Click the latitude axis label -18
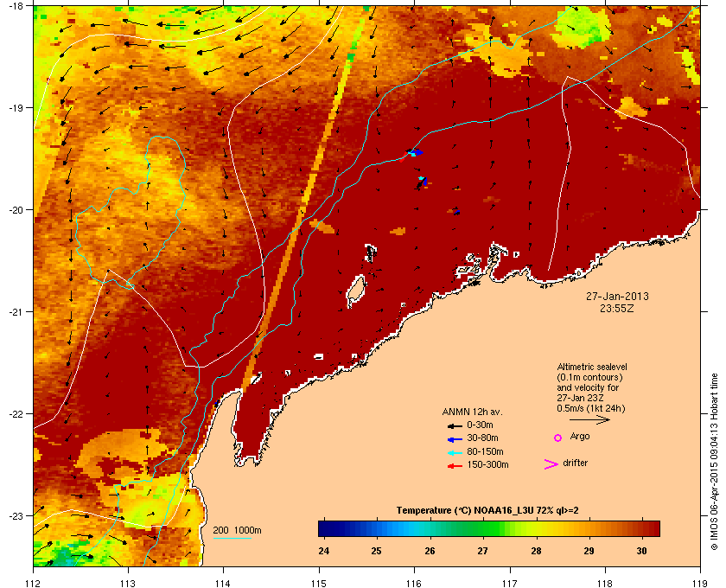 pos(15,6)
